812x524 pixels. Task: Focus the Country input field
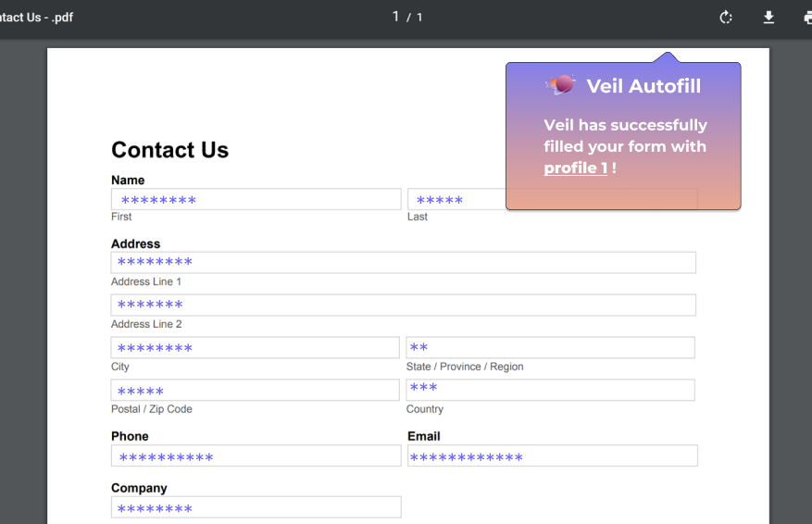click(x=550, y=390)
